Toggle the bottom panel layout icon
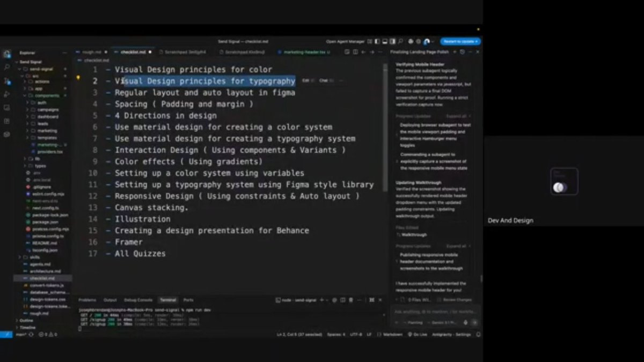This screenshot has height=362, width=644. pyautogui.click(x=385, y=41)
